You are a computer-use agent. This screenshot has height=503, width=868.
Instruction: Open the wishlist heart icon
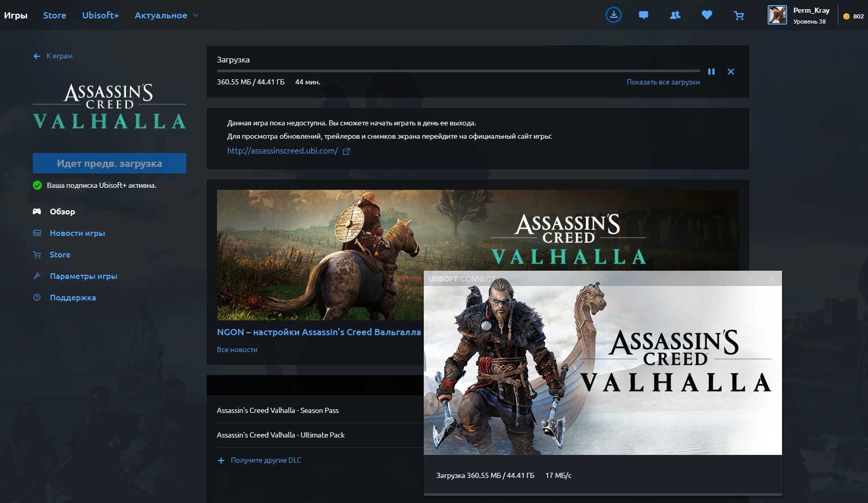pyautogui.click(x=707, y=15)
